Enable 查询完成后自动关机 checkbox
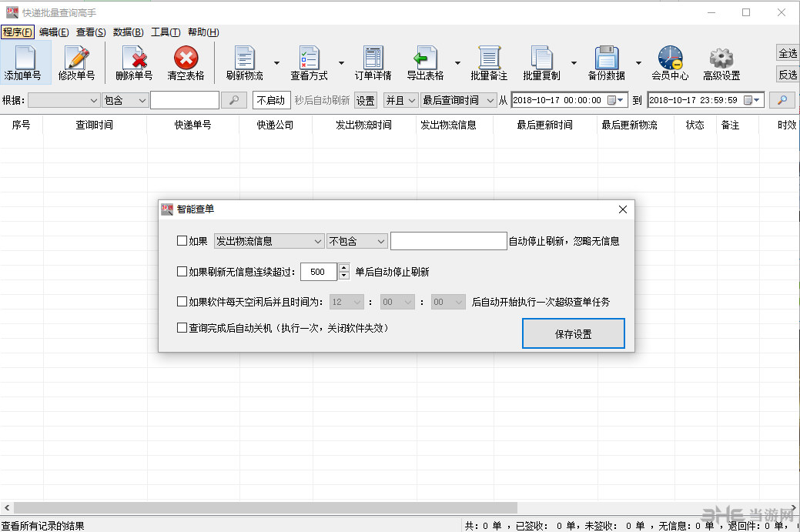 [182, 327]
